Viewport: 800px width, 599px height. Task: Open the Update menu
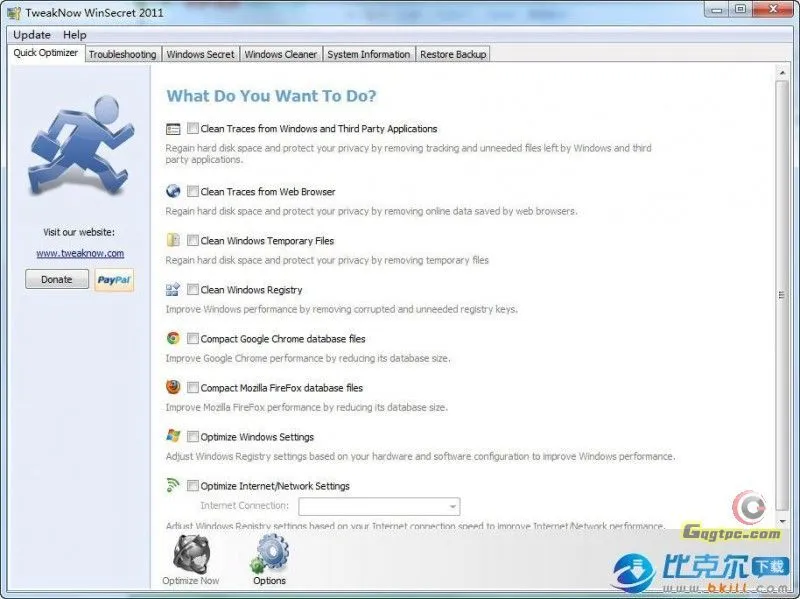[x=32, y=35]
